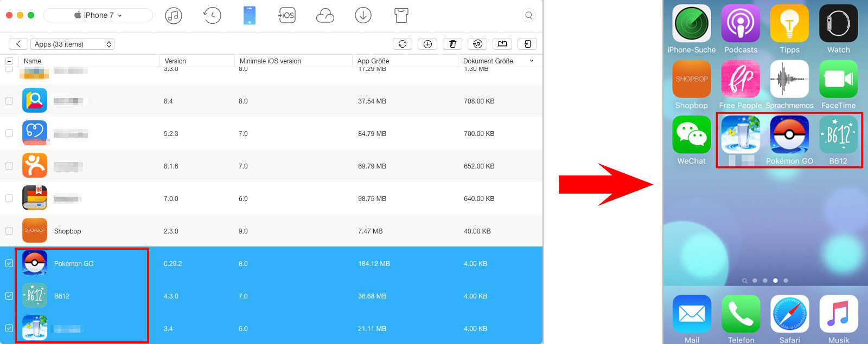The width and height of the screenshot is (868, 344).
Task: Check the version 5.2.3 app checkbox
Action: [9, 133]
